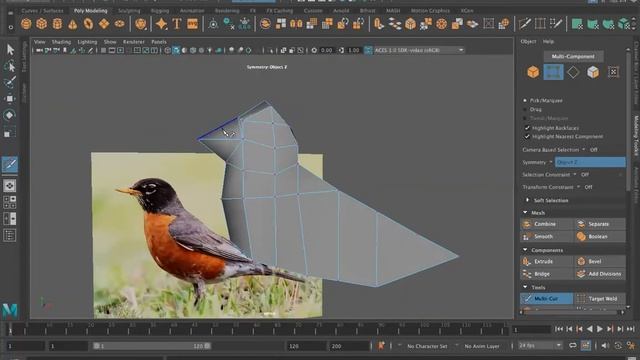Choose the Paint selection tool in toolbox
The width and height of the screenshot is (640, 360).
10,82
